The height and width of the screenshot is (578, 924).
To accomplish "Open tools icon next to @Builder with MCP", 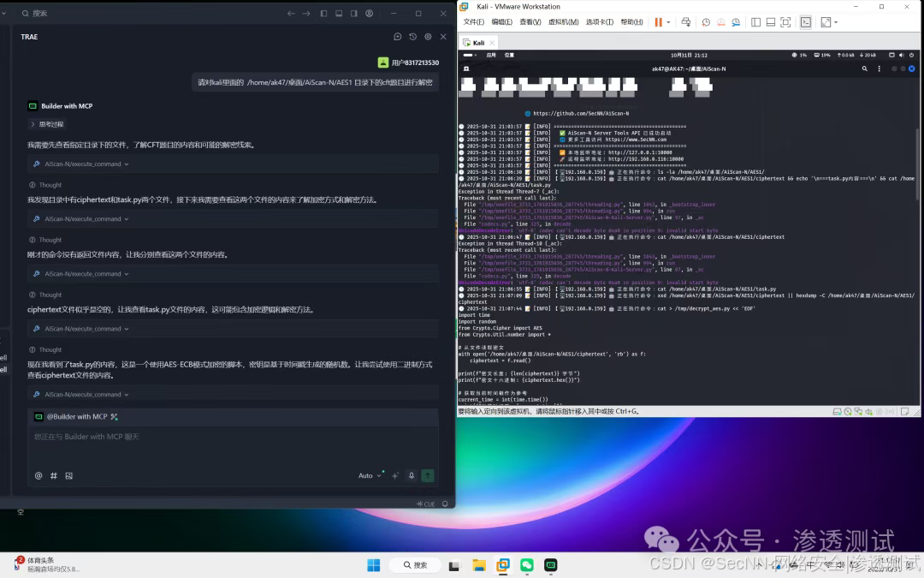I will (x=115, y=417).
